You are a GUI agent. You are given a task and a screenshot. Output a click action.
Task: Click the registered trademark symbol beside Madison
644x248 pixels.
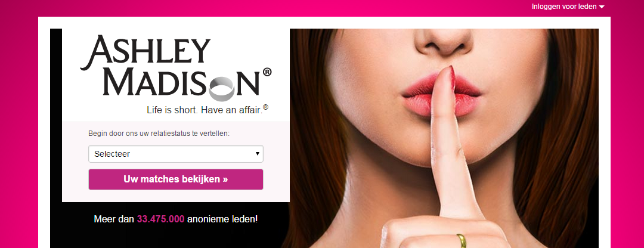(267, 72)
